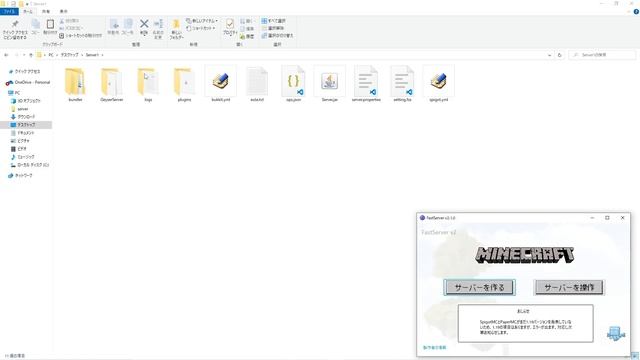The height and width of the screenshot is (360, 640).
Task: Open the logs folder
Action: (148, 84)
